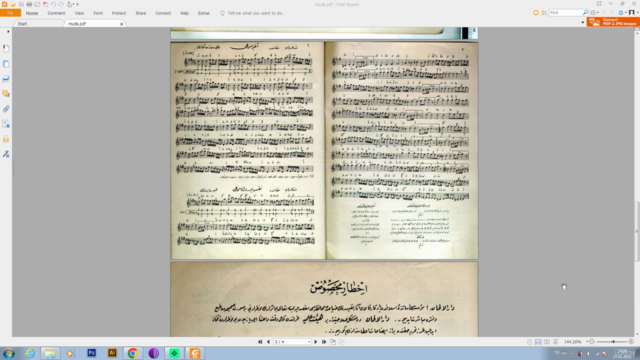This screenshot has width=640, height=360.
Task: Go to the first page button
Action: (x=260, y=342)
